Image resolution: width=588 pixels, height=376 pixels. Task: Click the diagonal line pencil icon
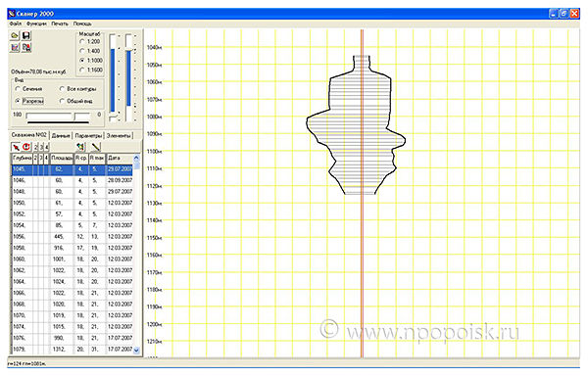(96, 147)
